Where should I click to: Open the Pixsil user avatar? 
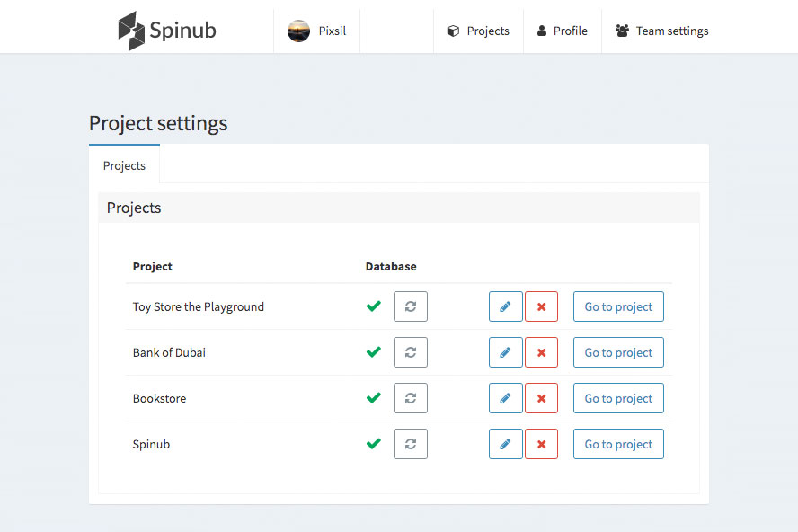[298, 31]
